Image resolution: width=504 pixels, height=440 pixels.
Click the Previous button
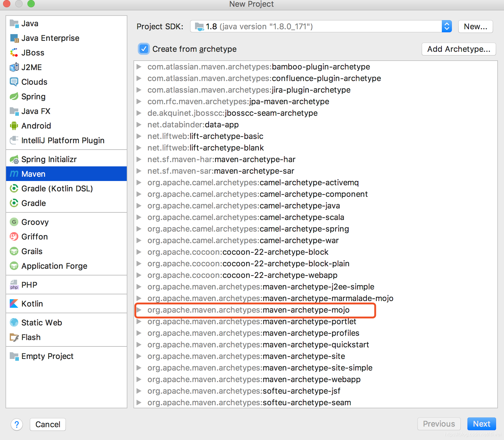coord(439,424)
